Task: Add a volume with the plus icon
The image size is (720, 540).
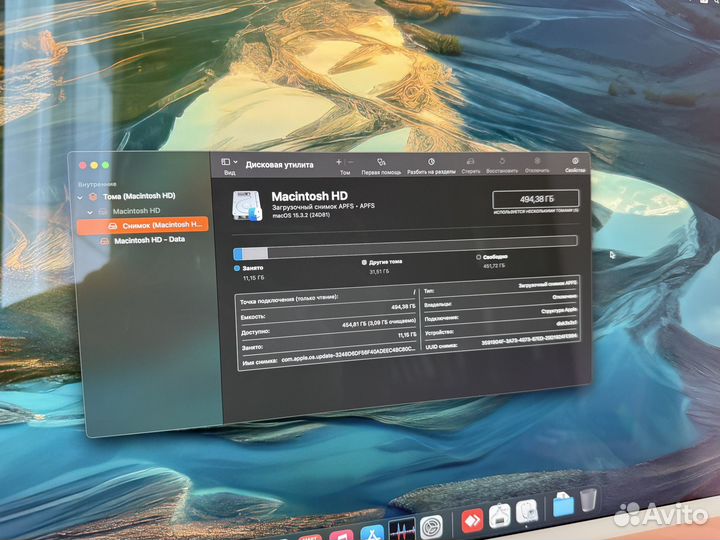Action: [x=339, y=162]
